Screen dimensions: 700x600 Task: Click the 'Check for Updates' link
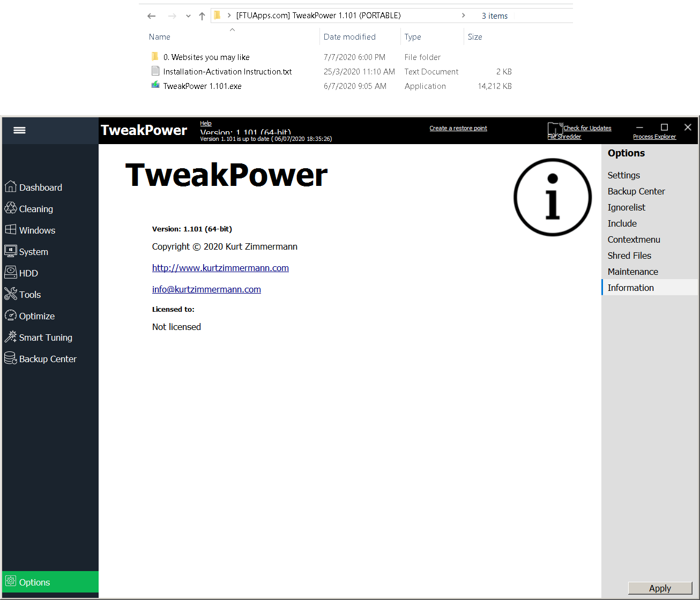(587, 128)
